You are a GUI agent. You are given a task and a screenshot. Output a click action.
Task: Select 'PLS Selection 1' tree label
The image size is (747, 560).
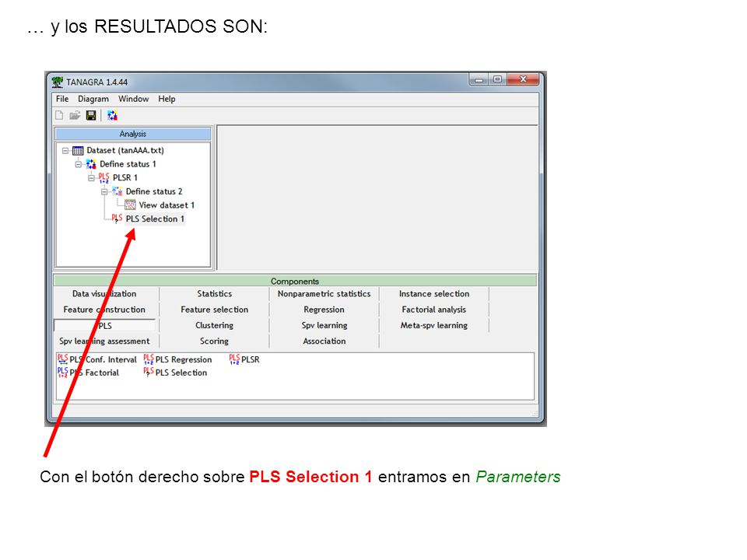155,219
